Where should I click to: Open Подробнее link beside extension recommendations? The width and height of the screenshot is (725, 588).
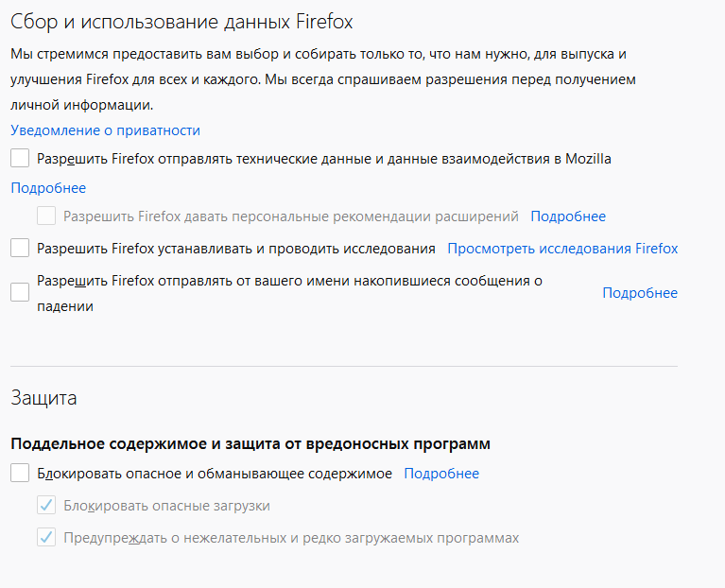[x=568, y=216]
